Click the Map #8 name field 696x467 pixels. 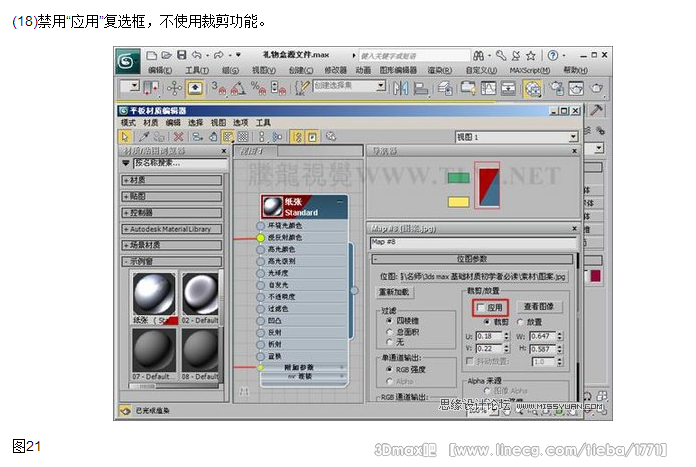pyautogui.click(x=473, y=242)
